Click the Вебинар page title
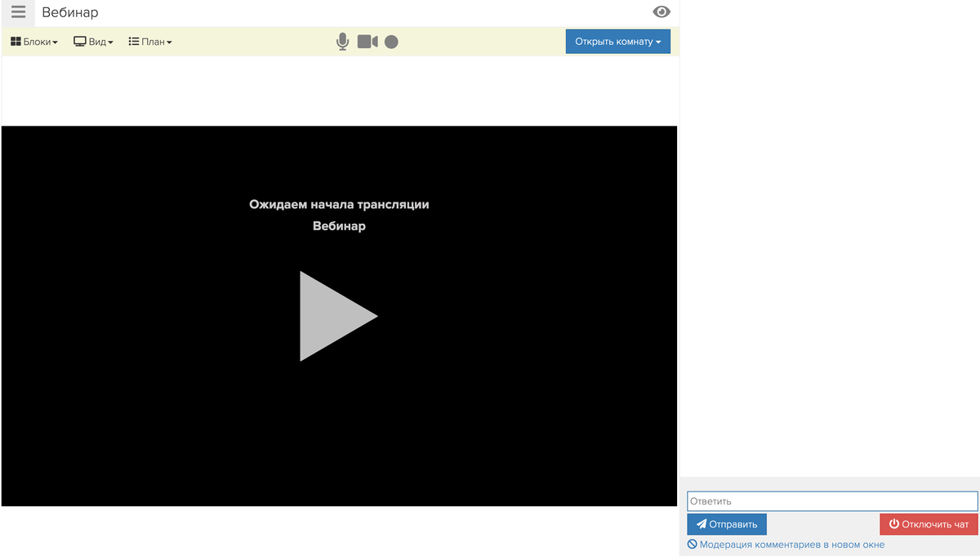This screenshot has height=556, width=980. 70,12
